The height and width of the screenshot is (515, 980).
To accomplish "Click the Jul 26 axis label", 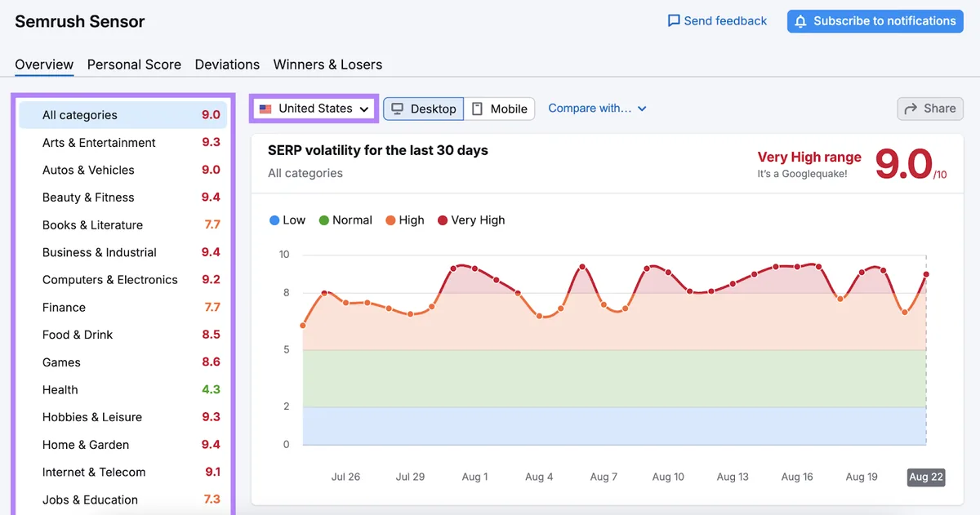I will coord(345,477).
